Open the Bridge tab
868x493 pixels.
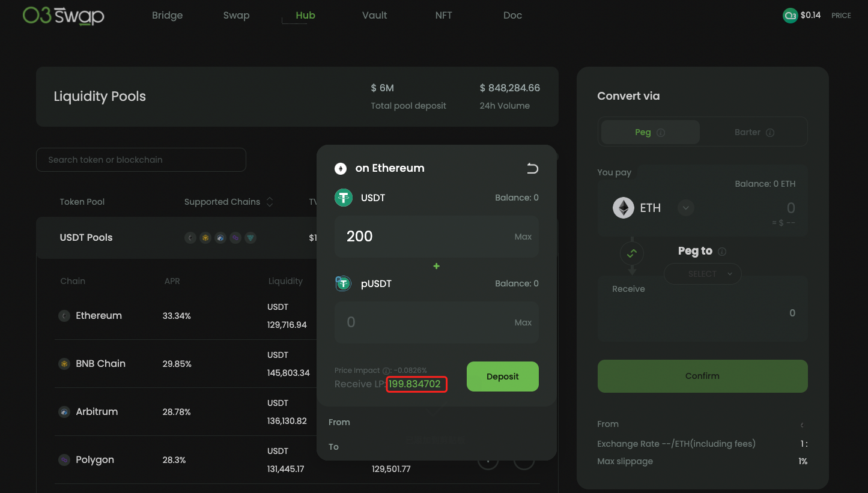[x=167, y=16]
